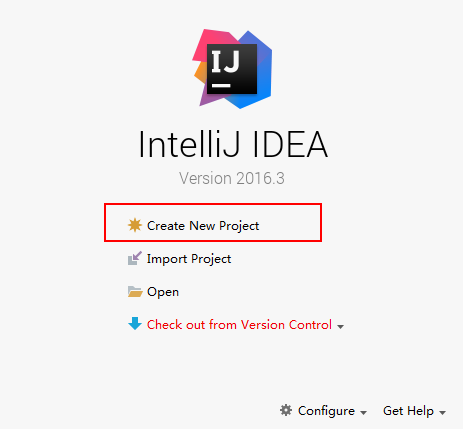The height and width of the screenshot is (429, 463).
Task: Open the Get Help menu label
Action: click(x=408, y=411)
